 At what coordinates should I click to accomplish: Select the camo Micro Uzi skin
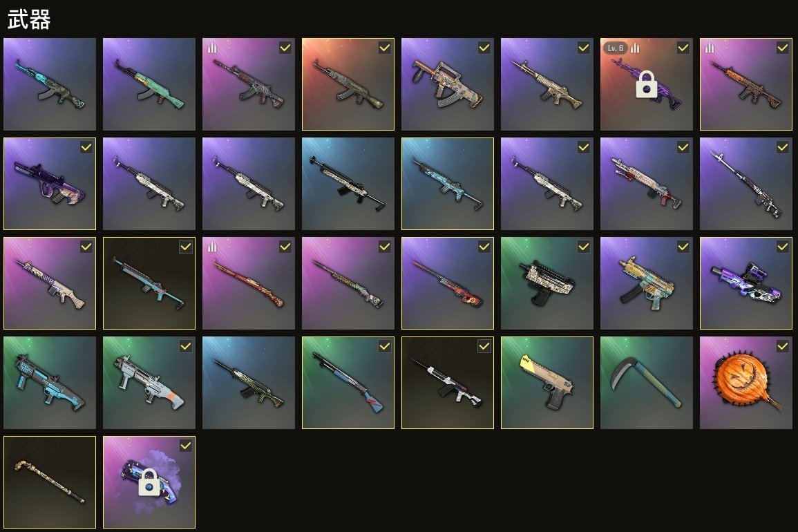pos(547,283)
